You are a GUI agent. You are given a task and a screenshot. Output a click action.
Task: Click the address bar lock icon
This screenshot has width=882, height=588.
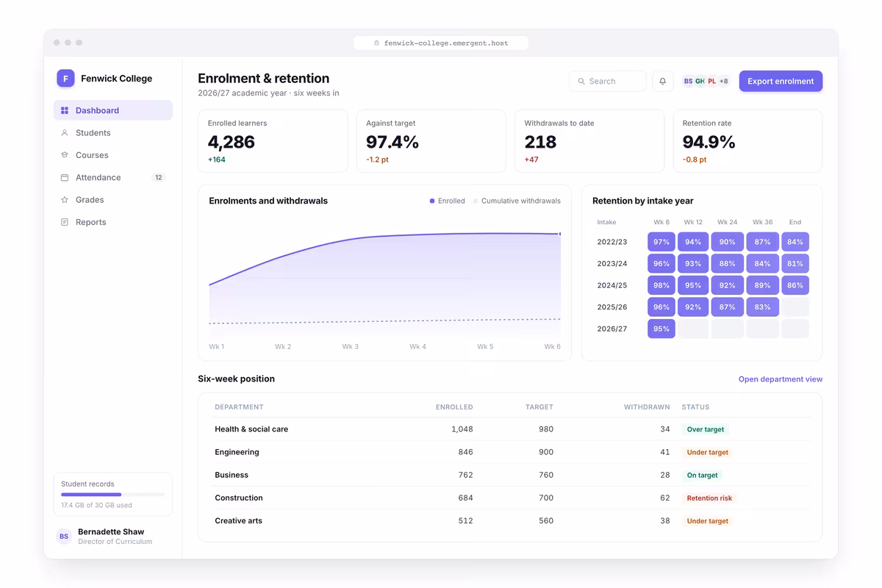coord(377,43)
